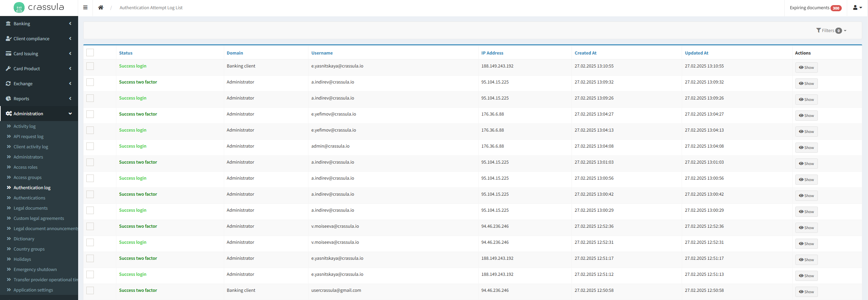Show details for the usercrassula@gmail.com entry

coord(806,292)
